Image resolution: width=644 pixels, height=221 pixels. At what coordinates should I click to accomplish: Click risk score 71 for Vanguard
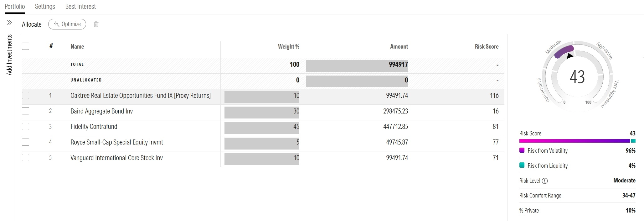(496, 158)
